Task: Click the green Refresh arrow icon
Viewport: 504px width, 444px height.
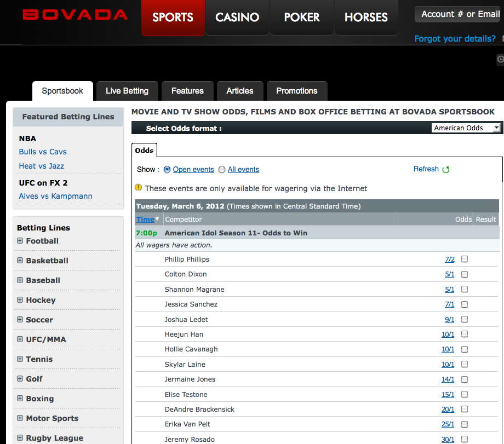Action: pos(446,169)
